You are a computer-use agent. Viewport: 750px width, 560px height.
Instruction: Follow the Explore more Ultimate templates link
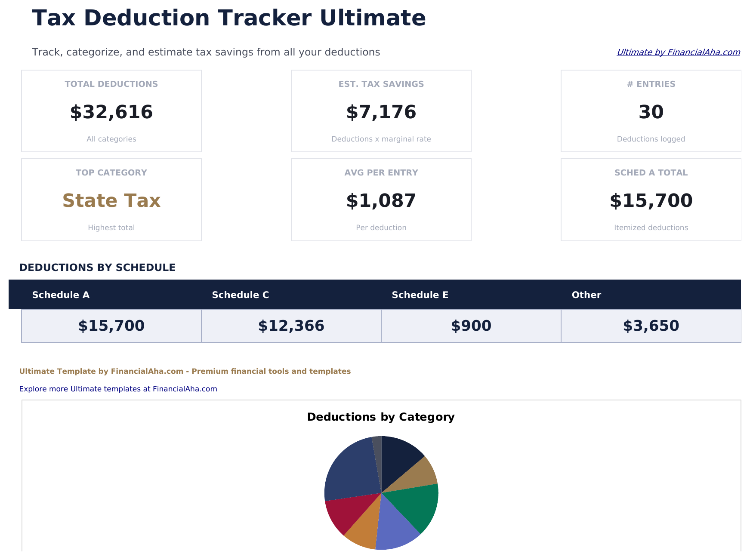[x=118, y=388]
